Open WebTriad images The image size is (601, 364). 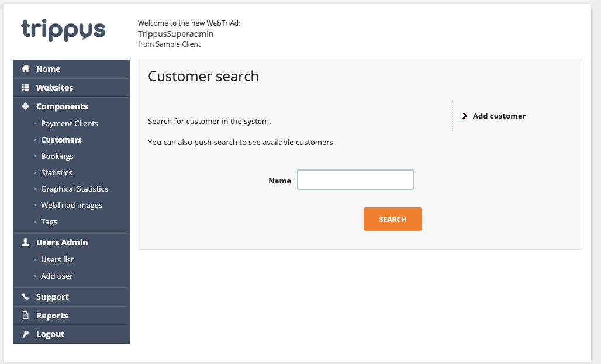tap(72, 206)
